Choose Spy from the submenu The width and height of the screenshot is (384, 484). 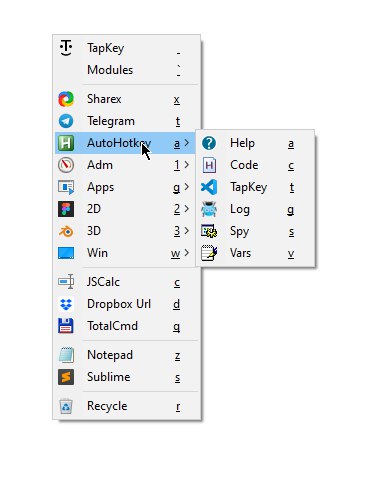click(255, 231)
